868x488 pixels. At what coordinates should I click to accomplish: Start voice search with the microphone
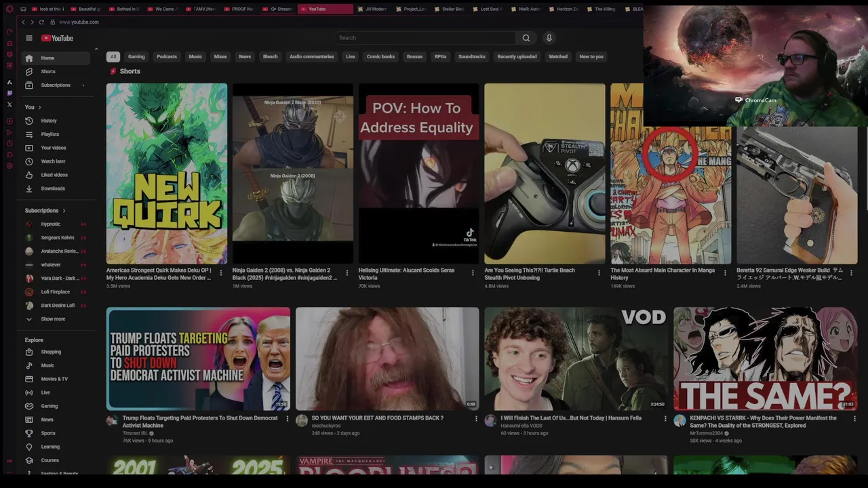549,38
